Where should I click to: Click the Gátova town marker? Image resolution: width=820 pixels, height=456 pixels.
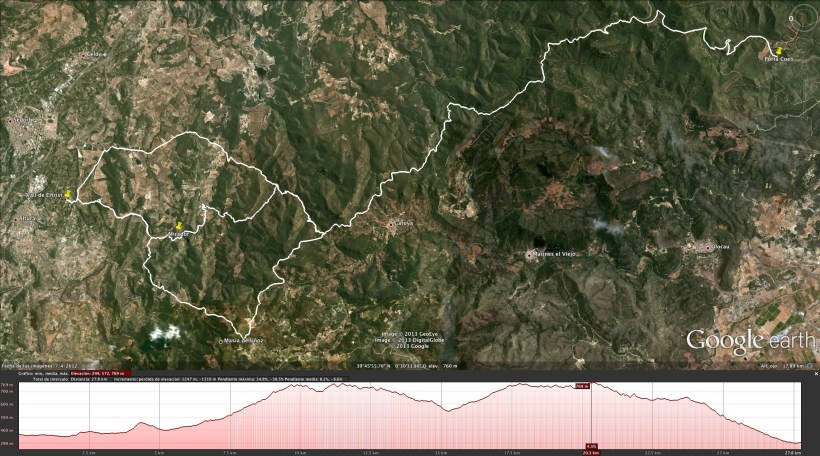pos(394,224)
